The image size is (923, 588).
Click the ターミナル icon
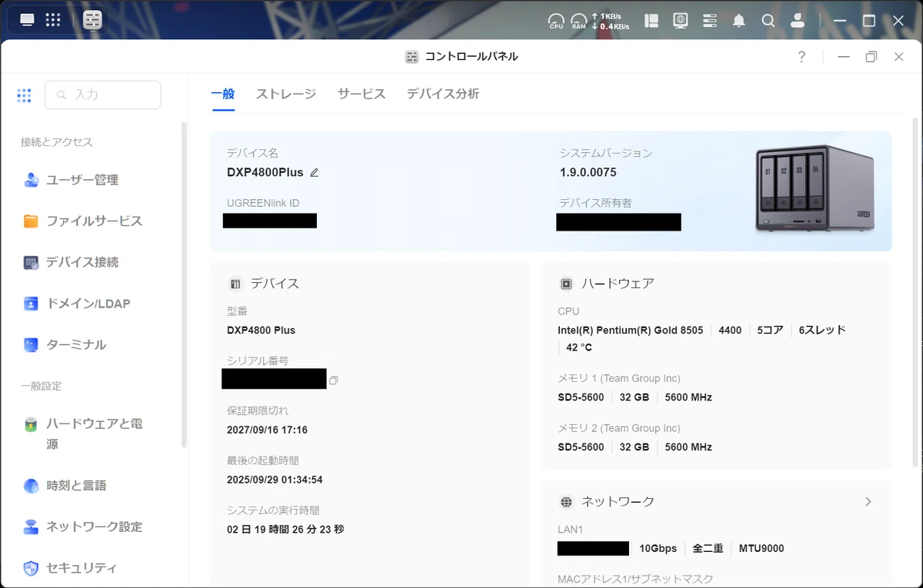point(31,345)
